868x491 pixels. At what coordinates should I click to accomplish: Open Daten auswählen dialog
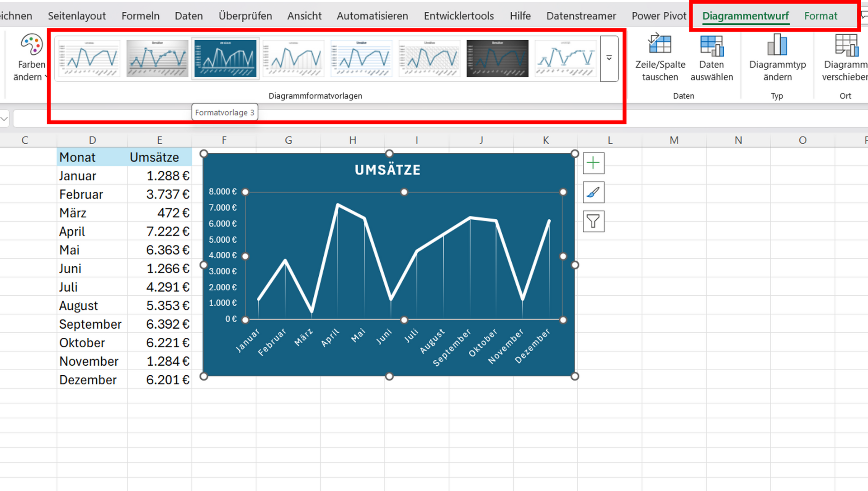(x=711, y=45)
